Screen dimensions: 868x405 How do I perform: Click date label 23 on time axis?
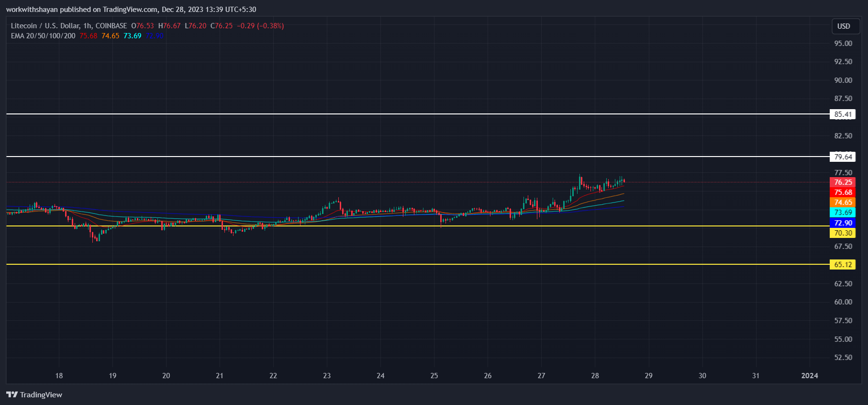click(x=327, y=376)
